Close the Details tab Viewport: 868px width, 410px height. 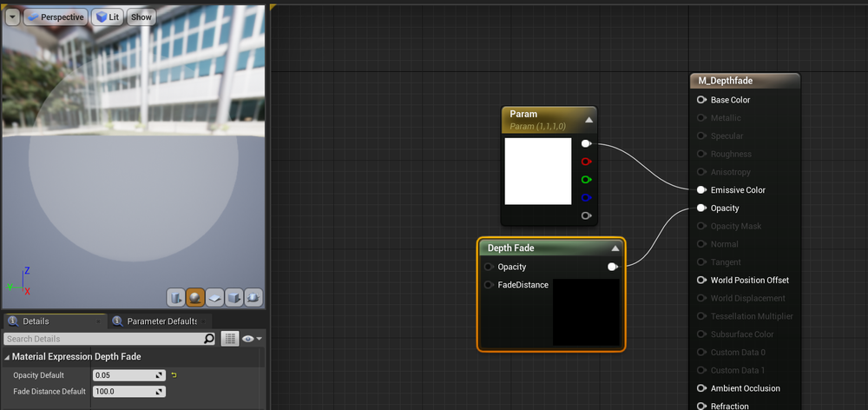click(x=99, y=321)
